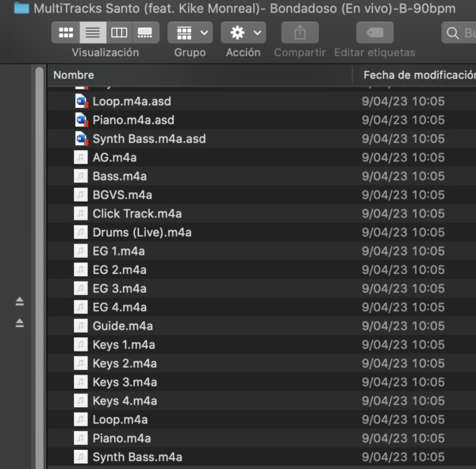Select the file name Guide.m4a
Screen dimensions: 476x469
click(123, 326)
